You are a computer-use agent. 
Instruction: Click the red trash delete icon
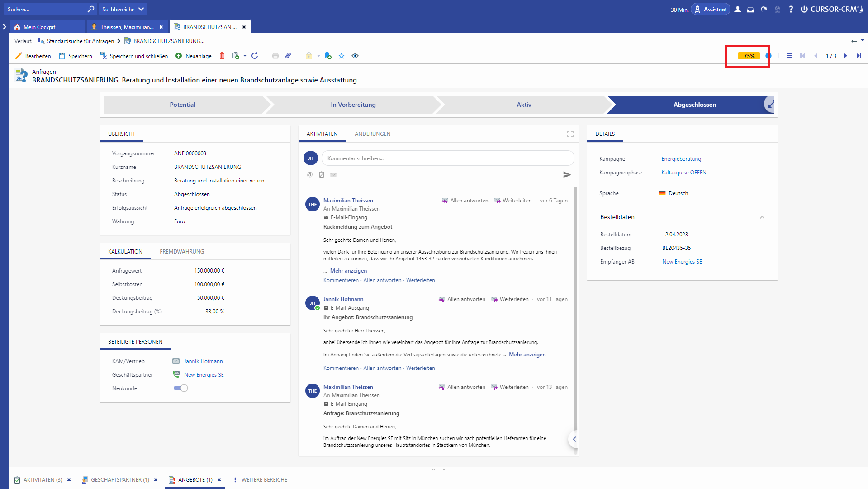[x=222, y=56]
